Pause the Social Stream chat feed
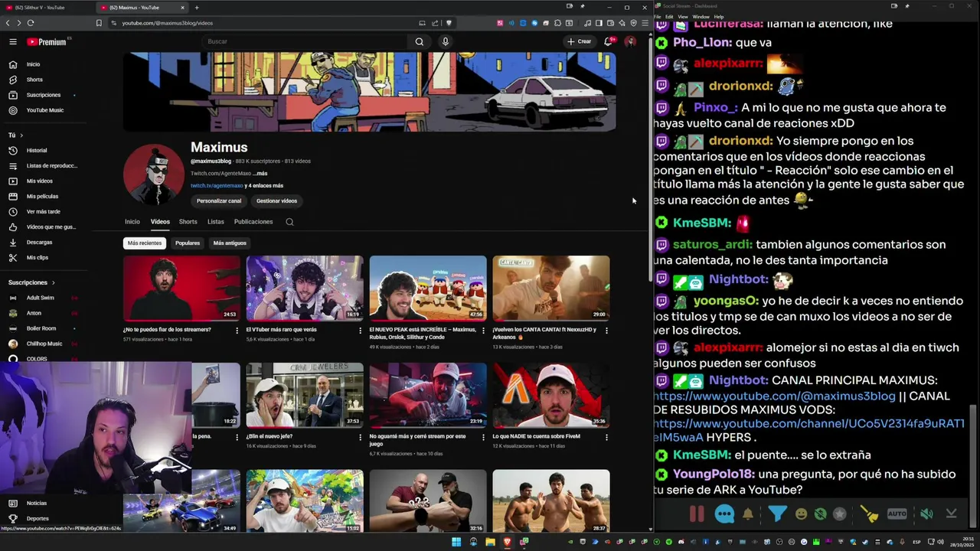Viewport: 980px width, 551px height. point(697,514)
